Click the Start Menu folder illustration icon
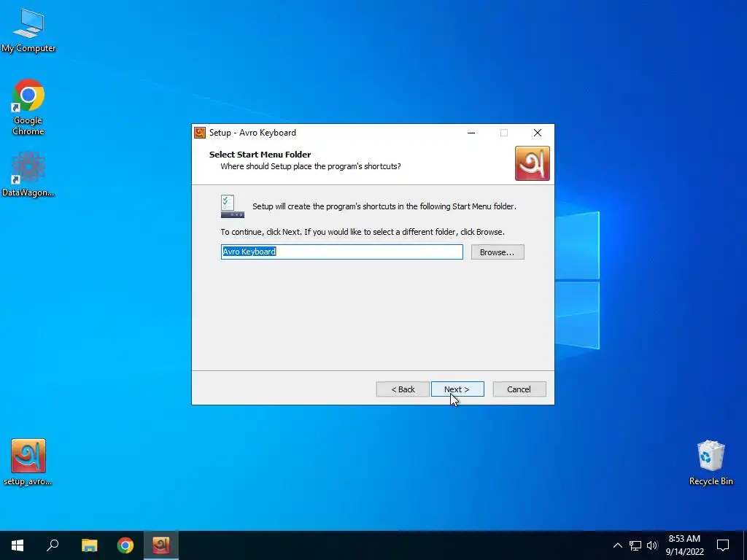 click(233, 206)
